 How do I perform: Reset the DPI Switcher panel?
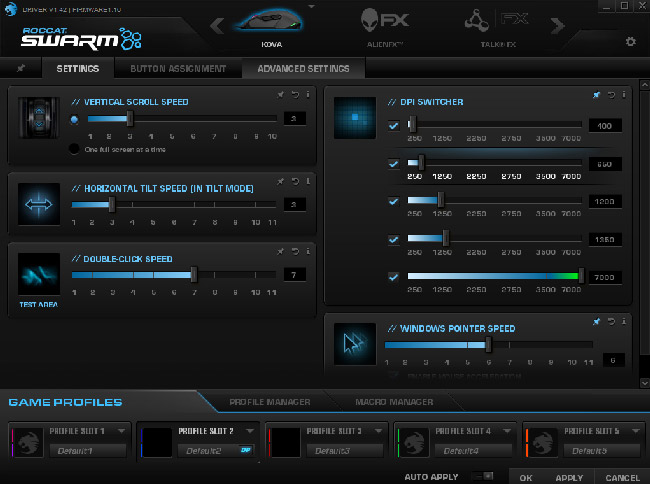[x=611, y=94]
